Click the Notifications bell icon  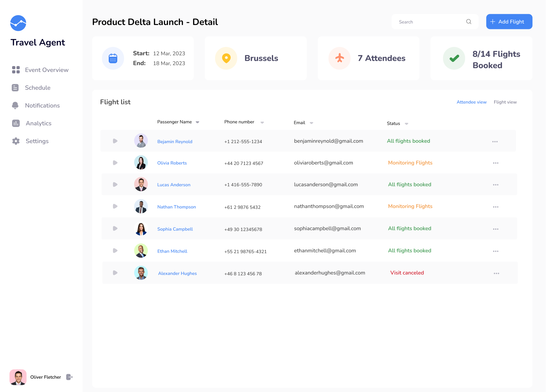point(15,106)
